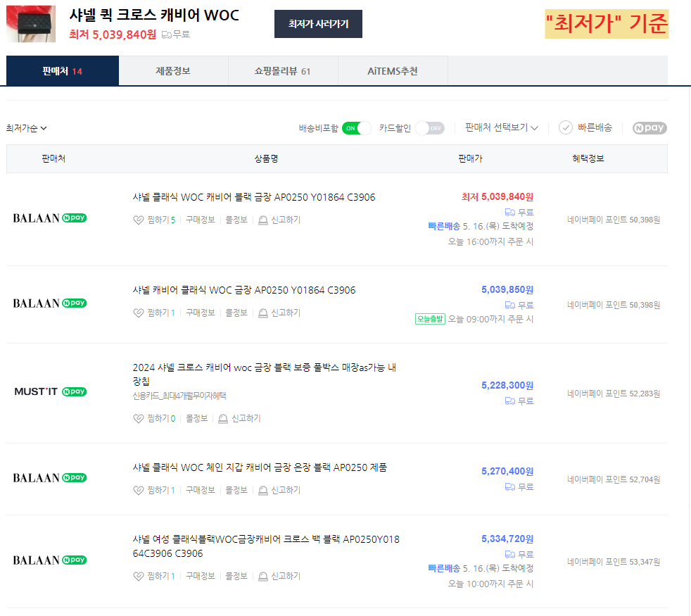Open 샤넬 캐비어 클래식 WOC 금장 product link

click(x=244, y=290)
